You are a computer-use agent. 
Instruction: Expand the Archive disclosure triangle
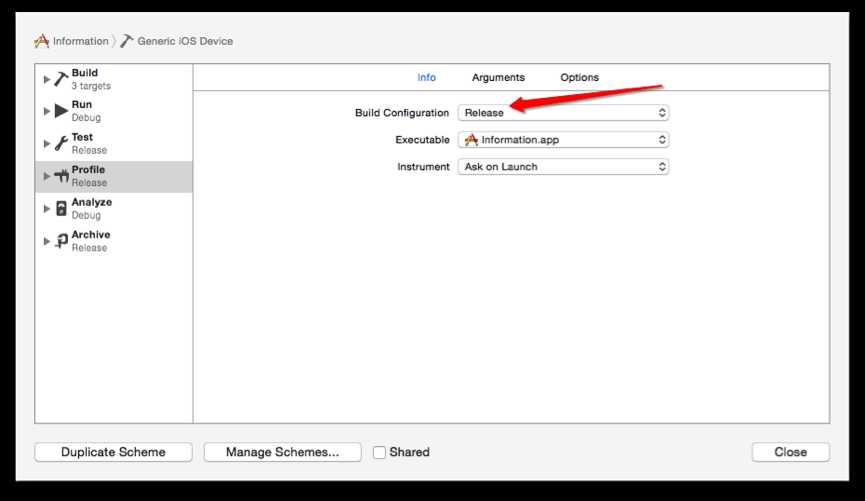coord(47,242)
